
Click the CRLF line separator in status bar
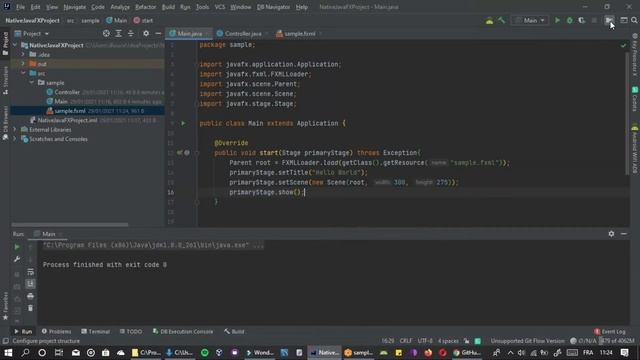(x=406, y=341)
